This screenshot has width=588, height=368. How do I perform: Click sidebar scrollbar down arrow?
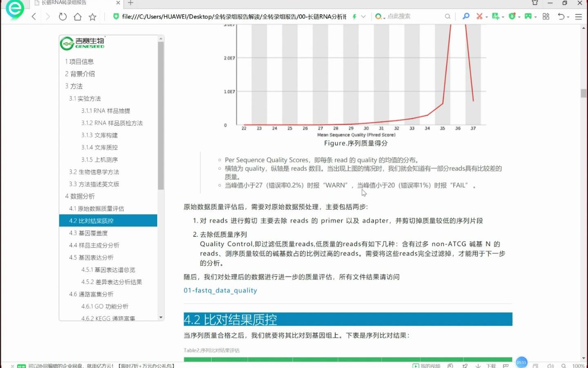pos(161,317)
